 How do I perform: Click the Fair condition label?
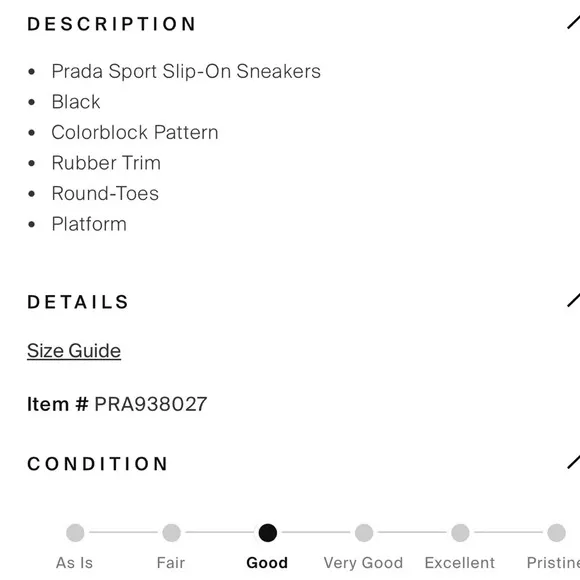coord(171,563)
